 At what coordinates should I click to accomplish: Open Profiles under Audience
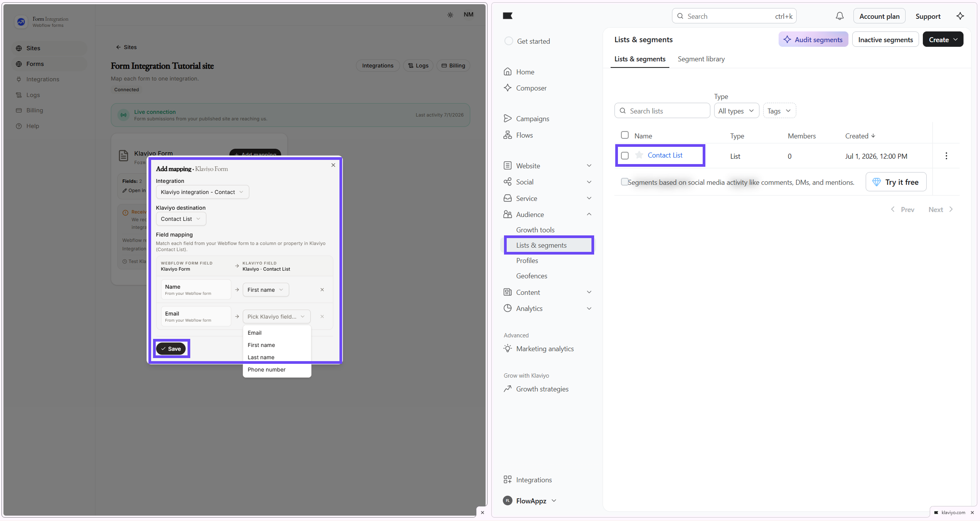point(527,260)
